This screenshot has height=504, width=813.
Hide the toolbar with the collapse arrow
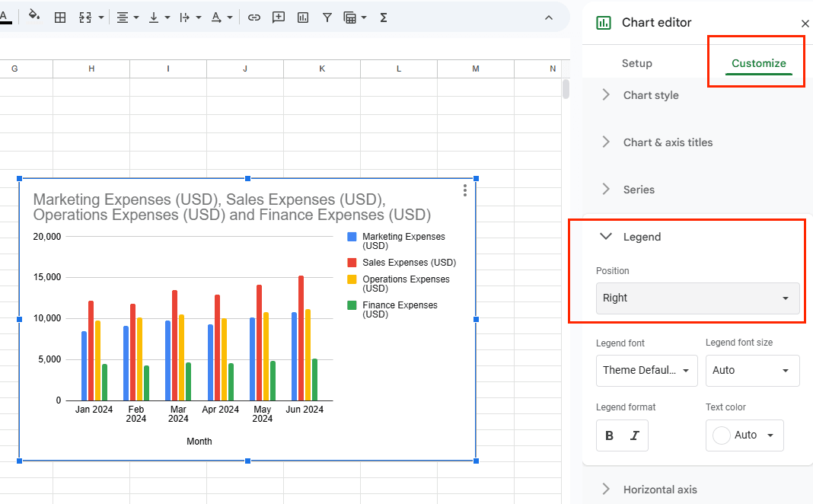click(x=549, y=17)
